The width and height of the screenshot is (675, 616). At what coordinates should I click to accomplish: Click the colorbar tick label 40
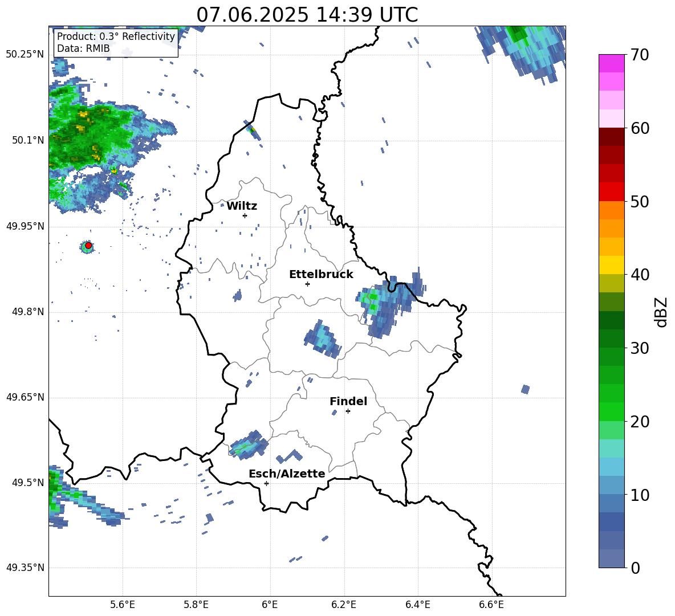tap(640, 275)
